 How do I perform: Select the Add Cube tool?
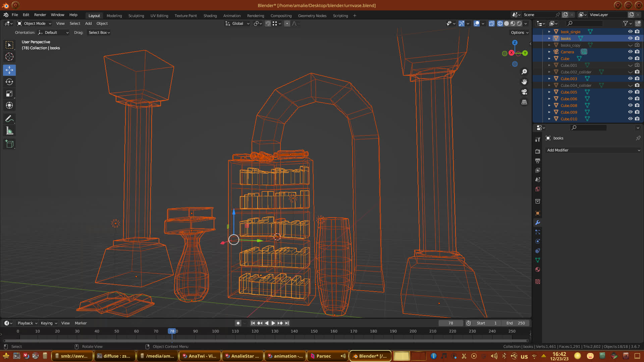point(9,144)
